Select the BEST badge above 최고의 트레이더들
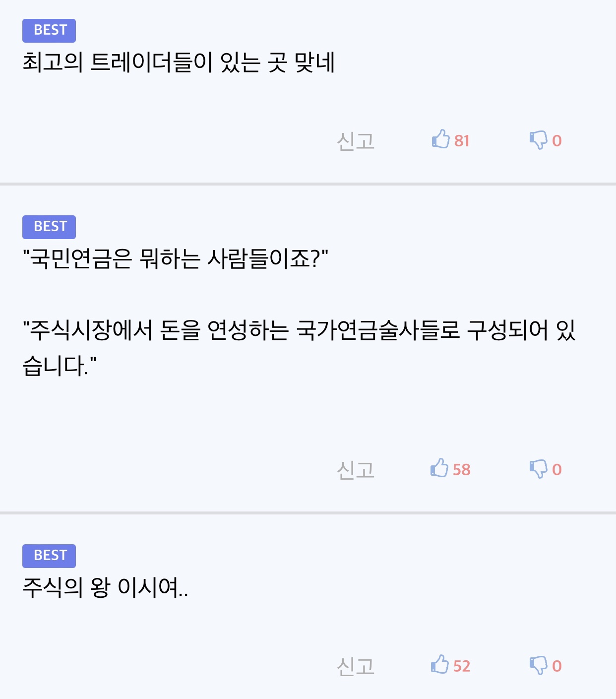The height and width of the screenshot is (699, 616). 49,31
